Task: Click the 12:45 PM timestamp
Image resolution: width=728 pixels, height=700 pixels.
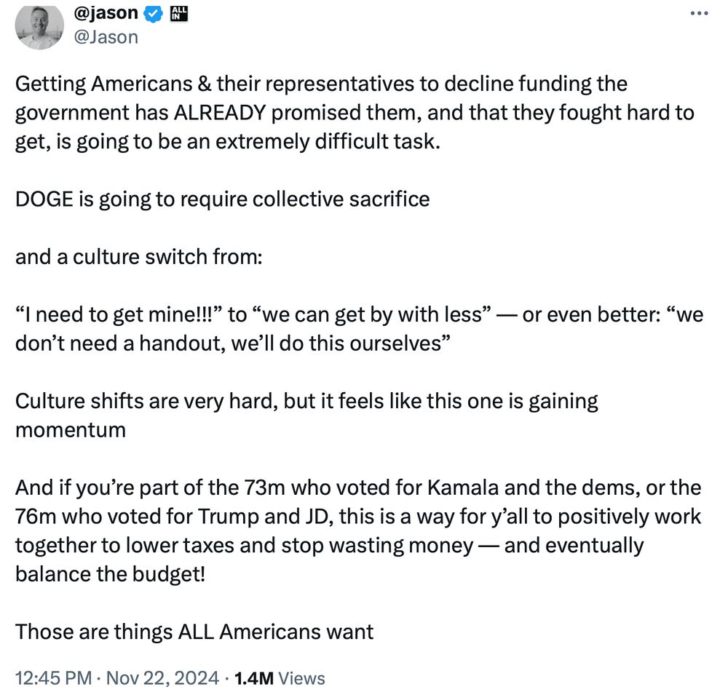Action: point(53,677)
